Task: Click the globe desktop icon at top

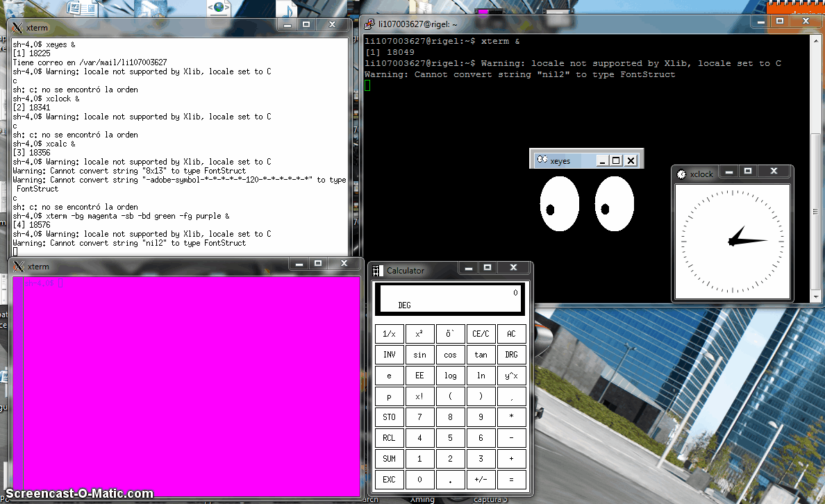Action: tap(219, 8)
